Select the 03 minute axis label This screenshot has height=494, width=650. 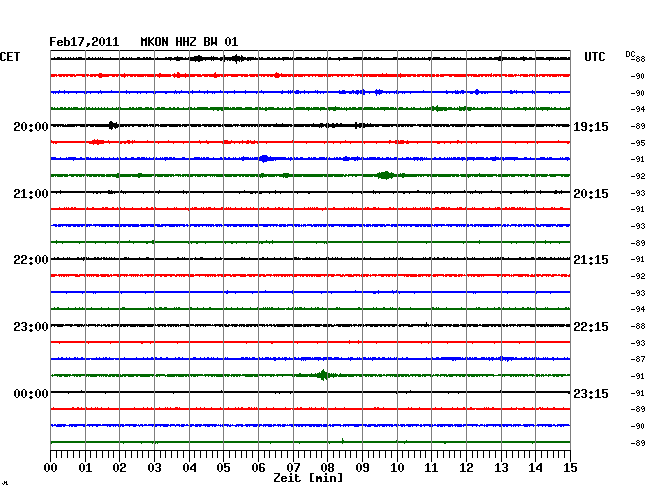(154, 467)
